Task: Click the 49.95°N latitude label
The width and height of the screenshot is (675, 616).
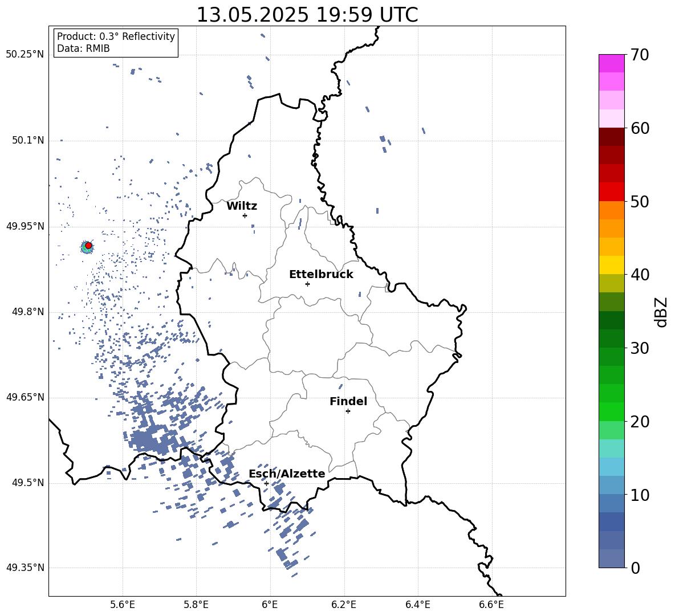Action: coord(25,226)
